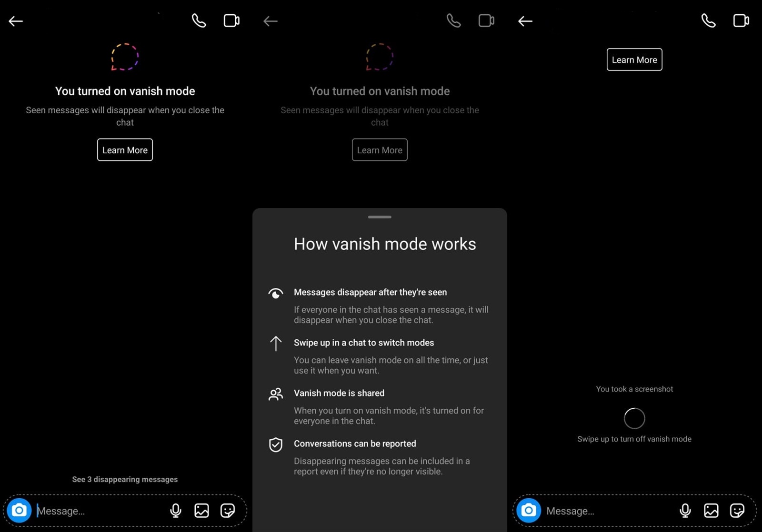This screenshot has width=762, height=532.
Task: Click the people icon beside vanish mode is shared
Action: point(275,394)
